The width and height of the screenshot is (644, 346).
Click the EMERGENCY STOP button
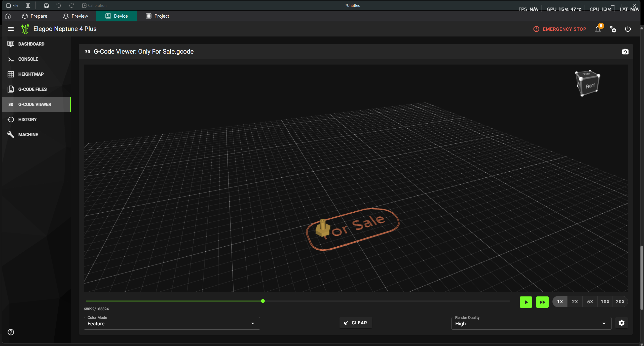coord(560,29)
